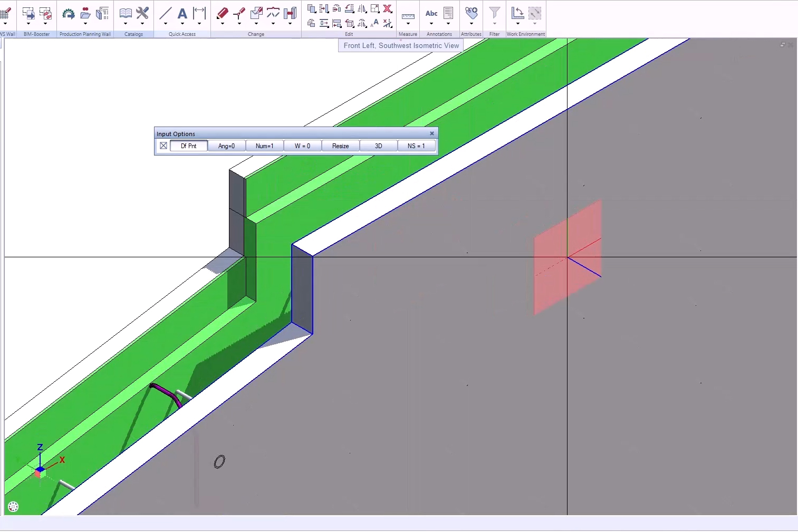Toggle the 3D mode in Input Options
The height and width of the screenshot is (532, 798).
(x=378, y=146)
